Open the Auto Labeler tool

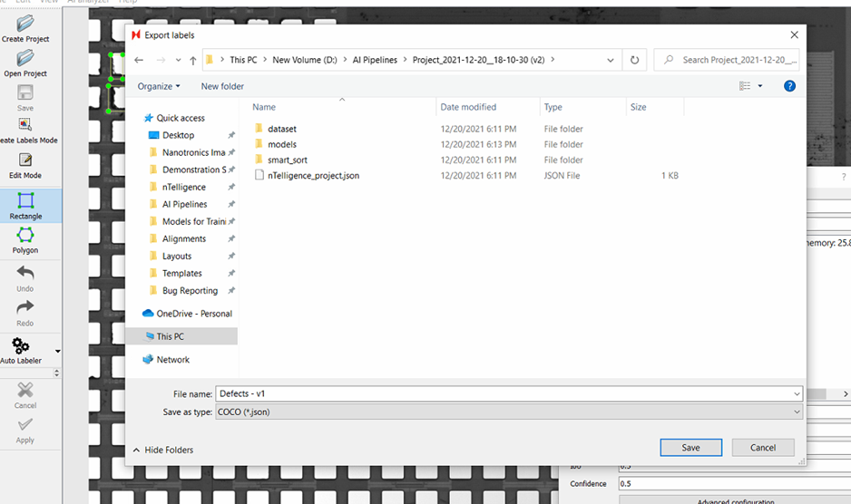[21, 346]
